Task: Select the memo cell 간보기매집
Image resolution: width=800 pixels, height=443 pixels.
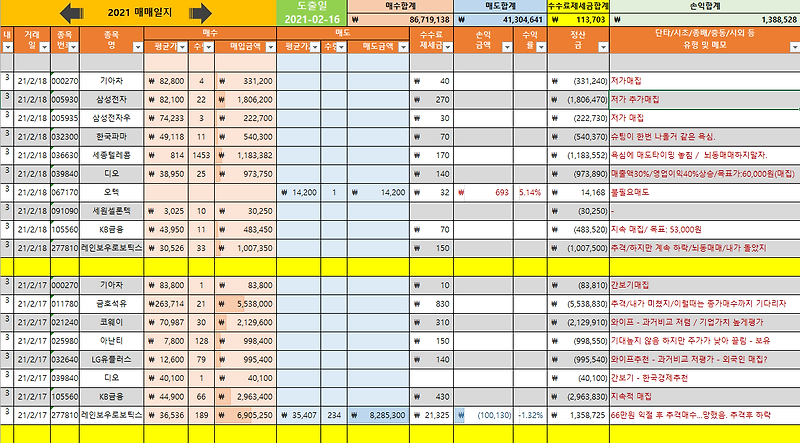Action: (x=705, y=285)
